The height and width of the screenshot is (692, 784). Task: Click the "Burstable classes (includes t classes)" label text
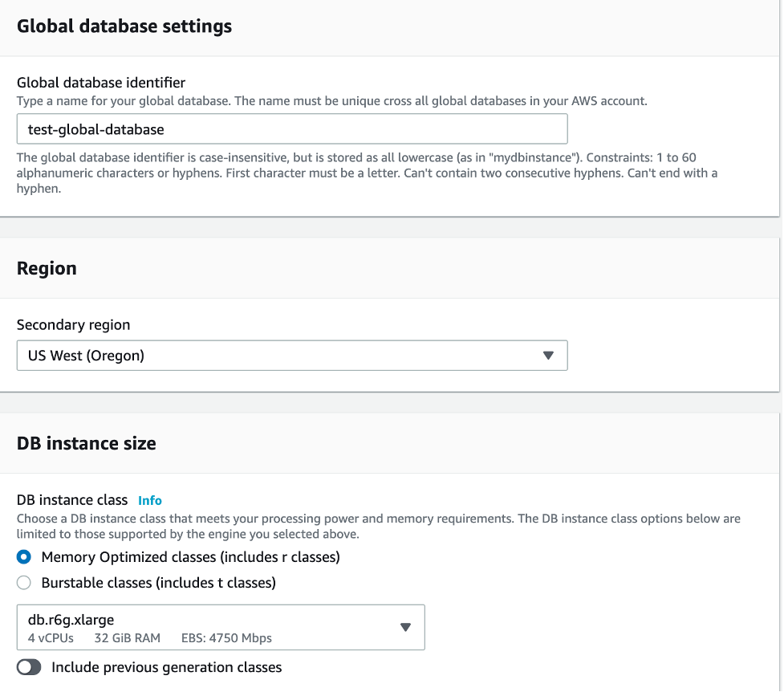(x=159, y=583)
